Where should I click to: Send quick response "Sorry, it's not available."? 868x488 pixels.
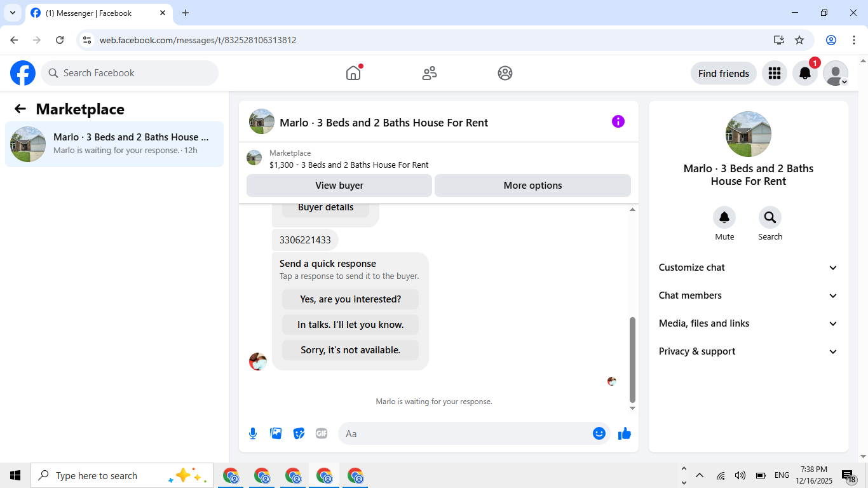[350, 350]
